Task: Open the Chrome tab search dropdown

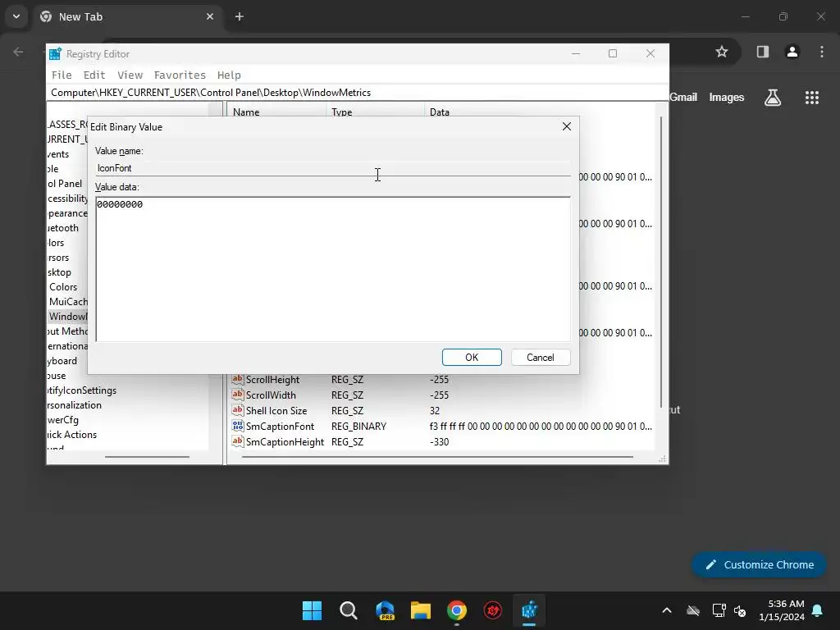Action: coord(16,16)
